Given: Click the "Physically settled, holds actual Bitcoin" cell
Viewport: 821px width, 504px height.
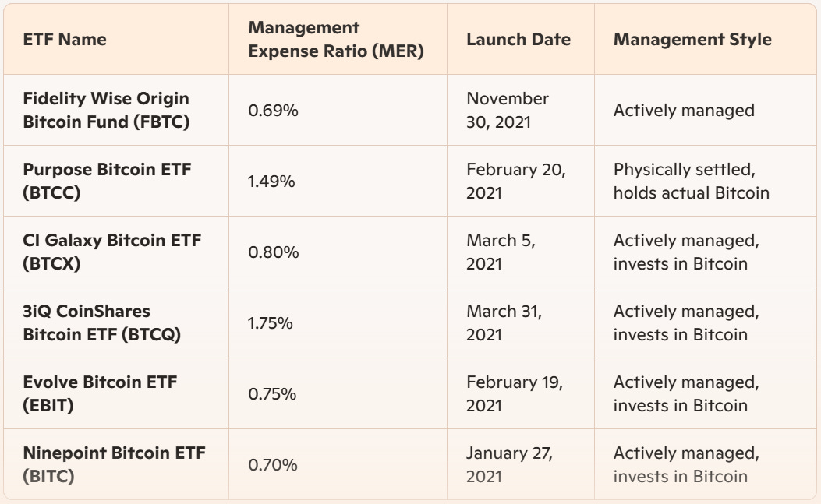Looking at the screenshot, I should [x=691, y=181].
